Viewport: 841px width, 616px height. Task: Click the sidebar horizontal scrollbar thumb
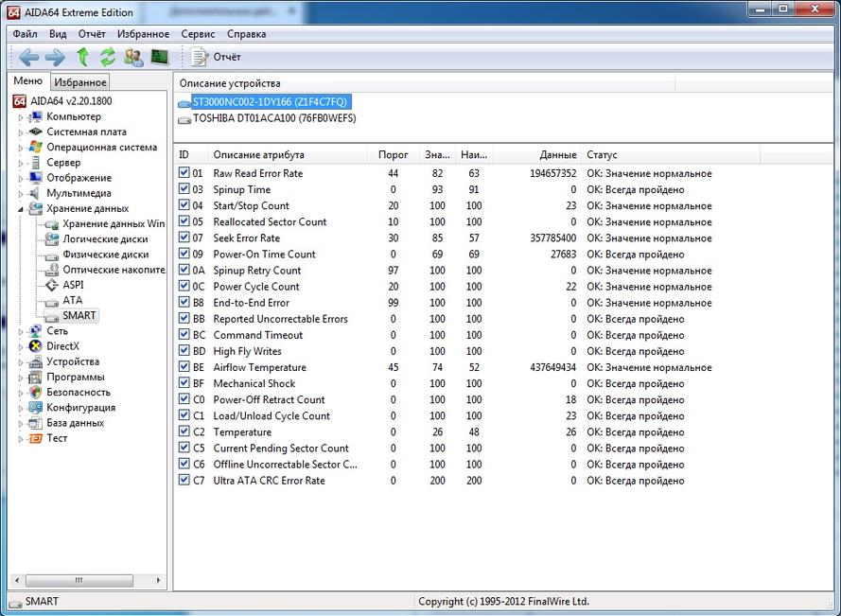[79, 580]
